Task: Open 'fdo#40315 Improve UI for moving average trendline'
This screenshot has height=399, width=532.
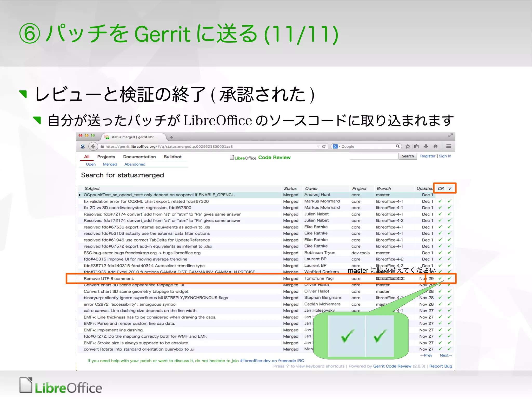Action: (x=136, y=259)
